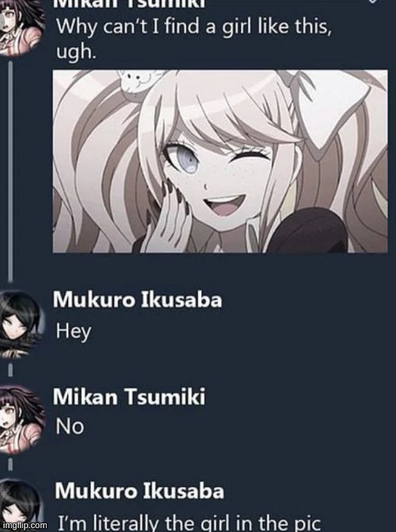Screen dimensions: 396x532
Task: Open the attached image of the winking girl
Action: [x=220, y=161]
